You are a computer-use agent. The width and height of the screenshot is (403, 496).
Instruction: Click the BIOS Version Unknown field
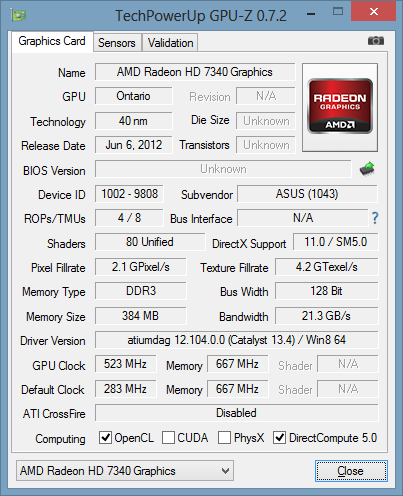223,169
